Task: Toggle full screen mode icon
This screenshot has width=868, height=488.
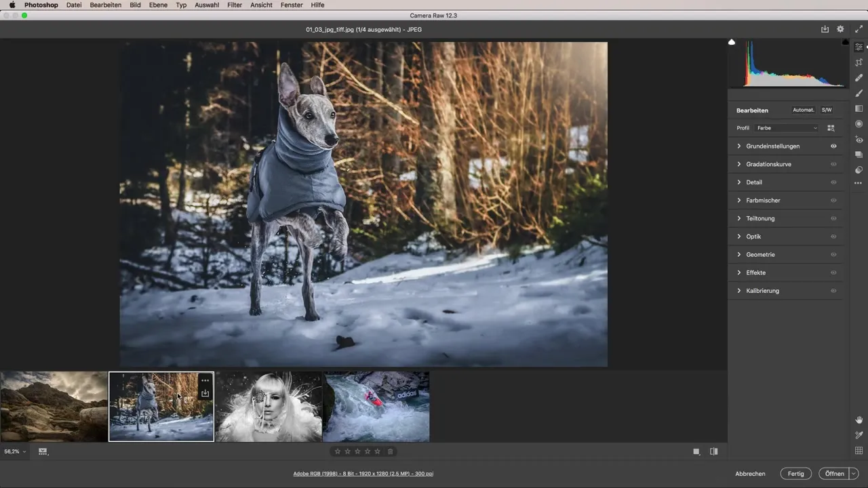Action: 859,29
